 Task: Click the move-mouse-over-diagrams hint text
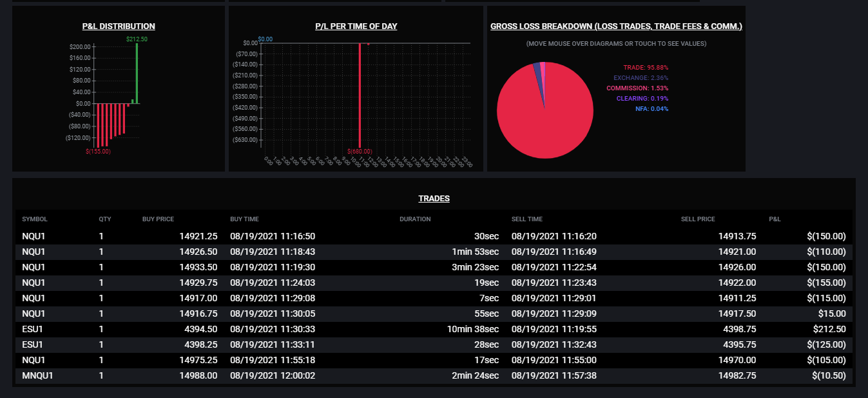(616, 44)
